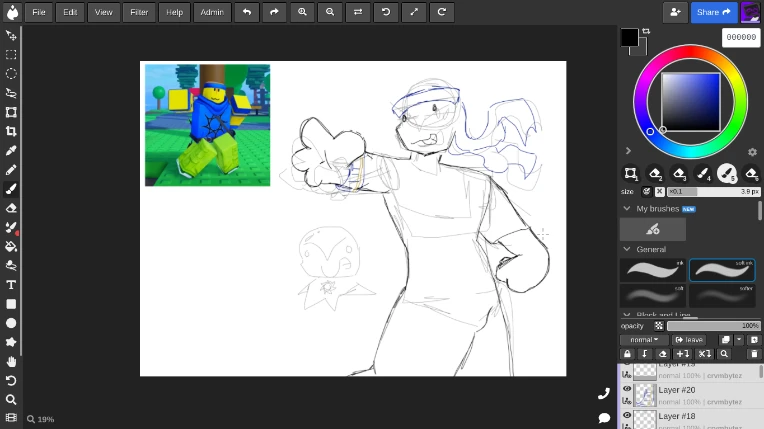Click the fit to screen arrows icon
The width and height of the screenshot is (764, 429).
(x=414, y=12)
